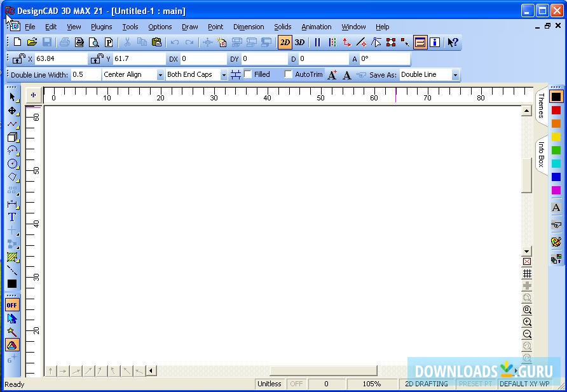The width and height of the screenshot is (567, 392).
Task: Open the File menu
Action: click(x=30, y=27)
